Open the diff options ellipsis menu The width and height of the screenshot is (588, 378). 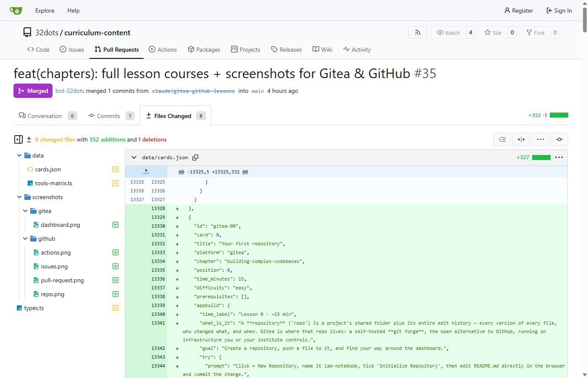(x=541, y=139)
